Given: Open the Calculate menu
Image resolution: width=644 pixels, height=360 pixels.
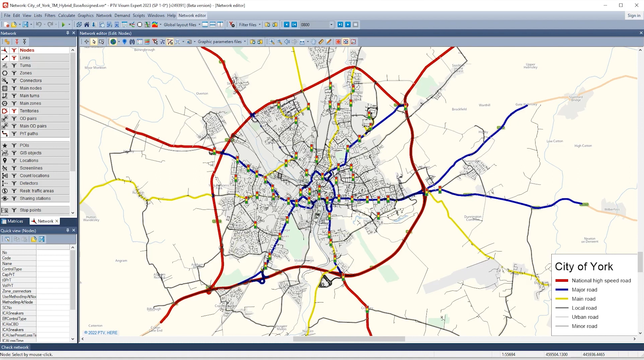Looking at the screenshot, I should pos(66,15).
